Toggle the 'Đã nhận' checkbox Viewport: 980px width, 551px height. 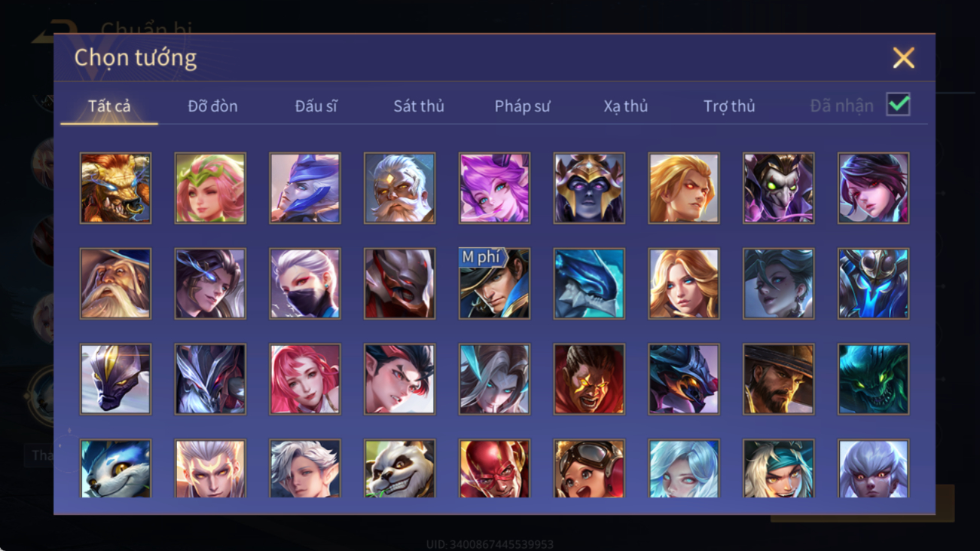coord(899,105)
